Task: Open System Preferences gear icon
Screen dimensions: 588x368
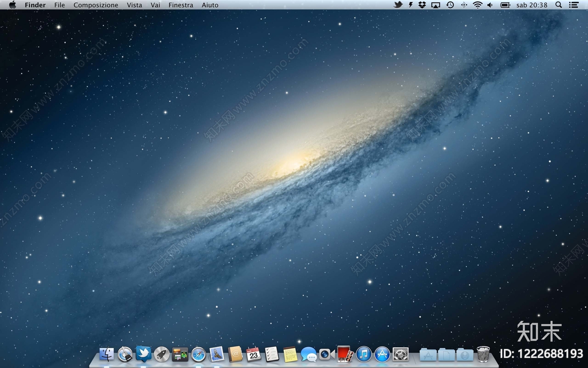Action: click(x=401, y=354)
